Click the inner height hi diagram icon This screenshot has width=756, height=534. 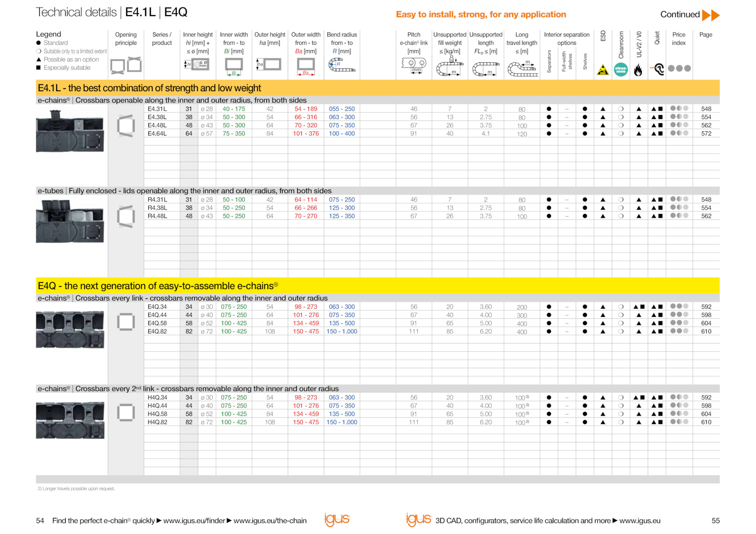tap(197, 64)
